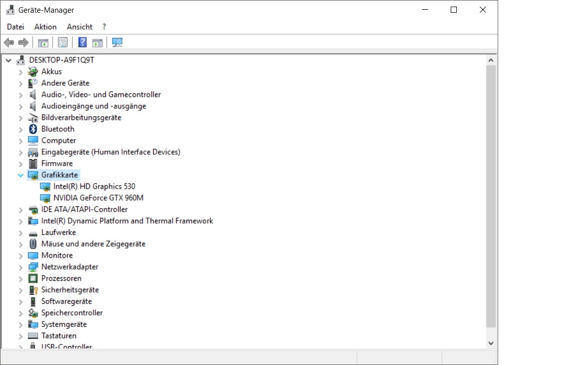Click the Intel(R) HD Graphics 530 device icon

tap(45, 186)
